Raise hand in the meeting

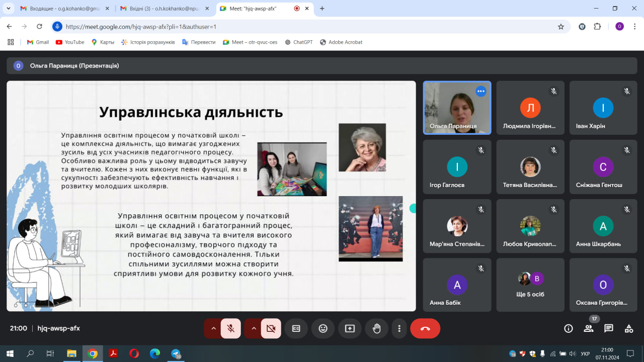point(376,328)
